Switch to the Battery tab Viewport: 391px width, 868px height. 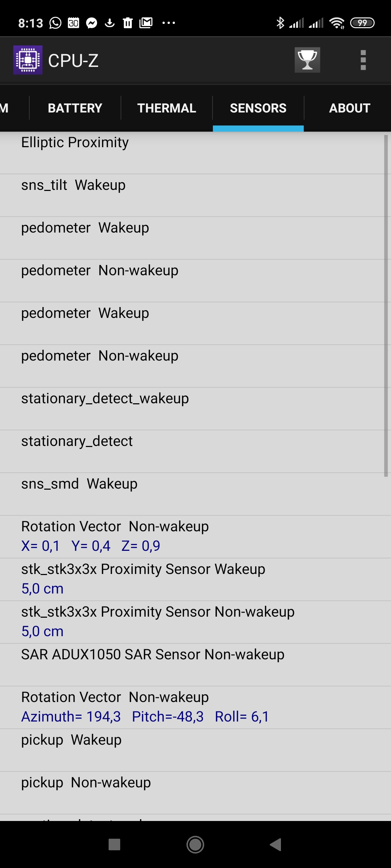tap(75, 108)
